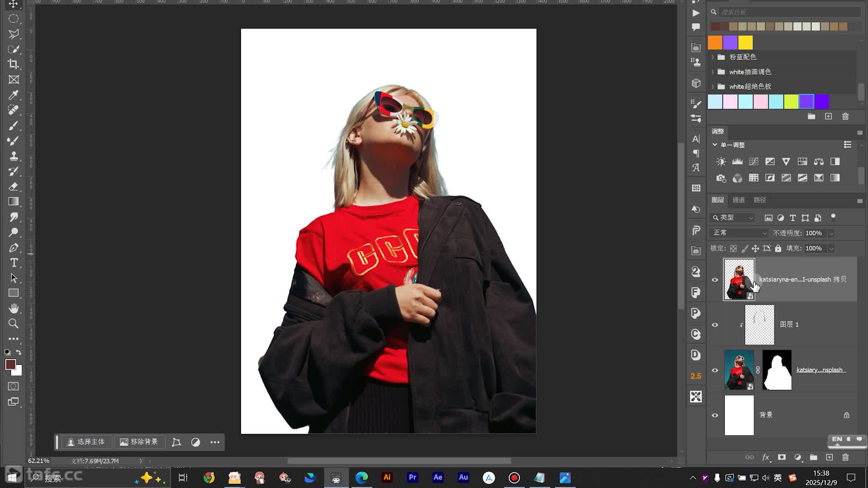Screen dimensions: 868x488
Task: Hide the 背景 layer
Action: coord(715,415)
